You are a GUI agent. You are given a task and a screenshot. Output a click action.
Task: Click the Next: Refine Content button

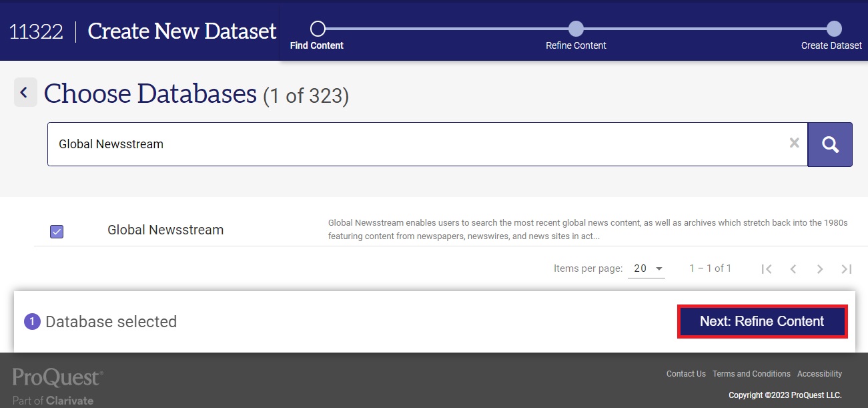tap(762, 321)
